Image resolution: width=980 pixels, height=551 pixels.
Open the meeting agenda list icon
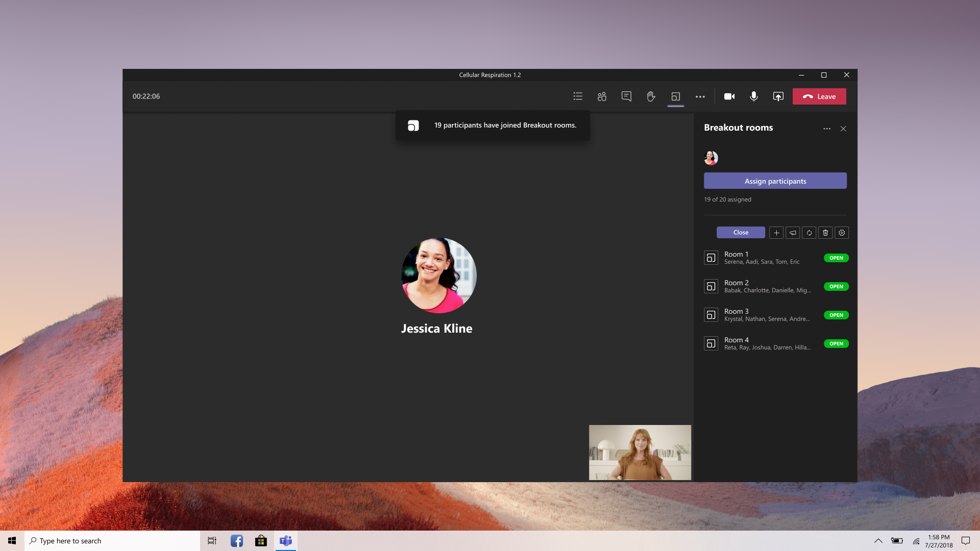point(577,96)
